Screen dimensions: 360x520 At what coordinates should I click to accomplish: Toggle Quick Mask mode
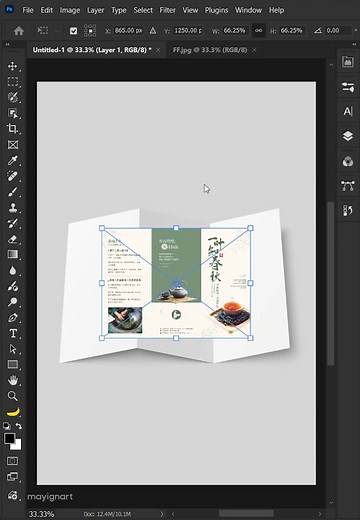coord(13,461)
